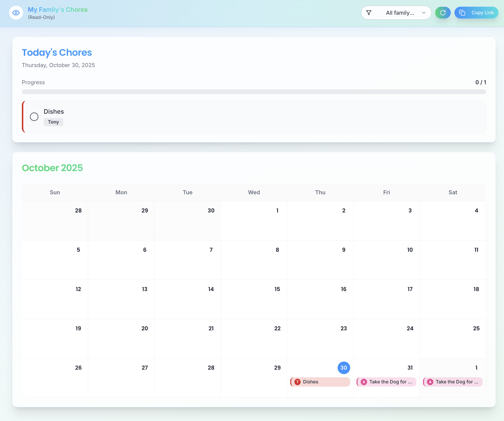Click the Copy Link button
This screenshot has width=504, height=421.
(476, 13)
